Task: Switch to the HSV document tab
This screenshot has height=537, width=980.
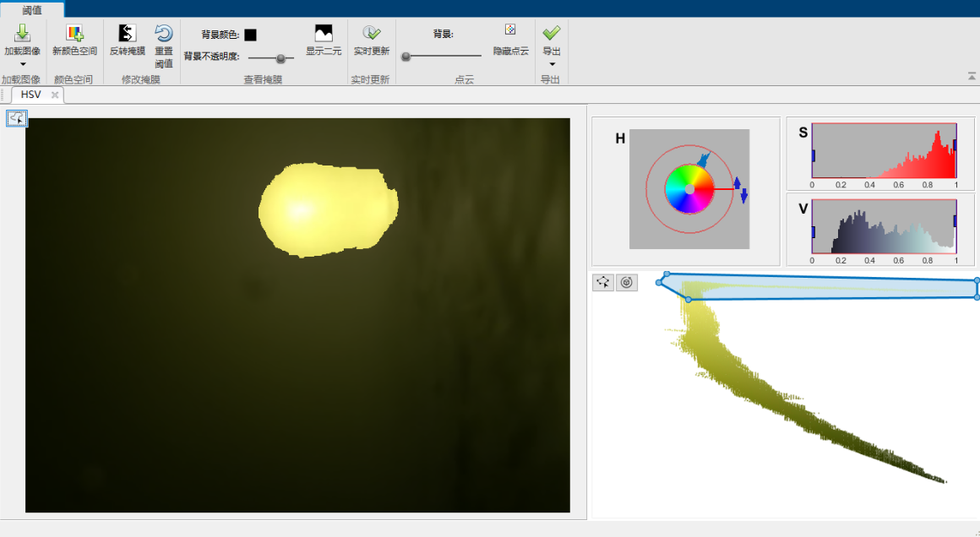Action: (30, 95)
